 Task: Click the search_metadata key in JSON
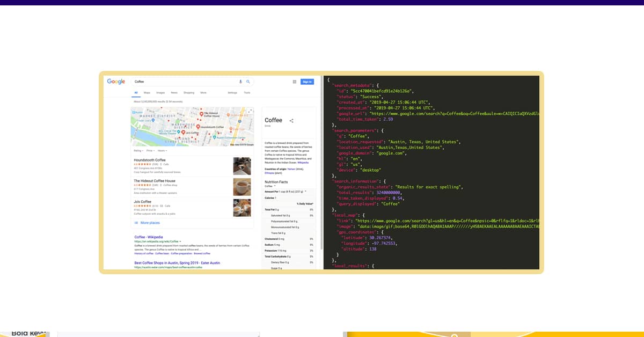click(352, 85)
